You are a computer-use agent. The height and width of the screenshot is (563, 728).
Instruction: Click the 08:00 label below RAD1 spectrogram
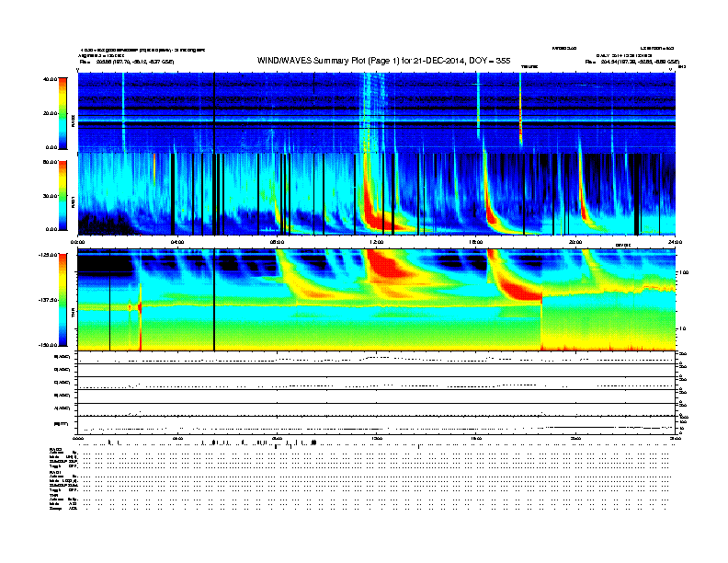tap(277, 242)
